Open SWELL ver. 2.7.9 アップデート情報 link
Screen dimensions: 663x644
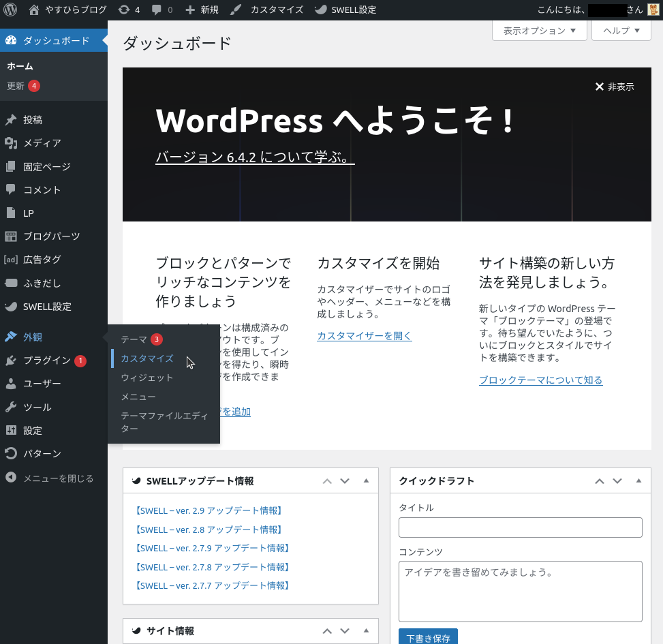point(213,548)
